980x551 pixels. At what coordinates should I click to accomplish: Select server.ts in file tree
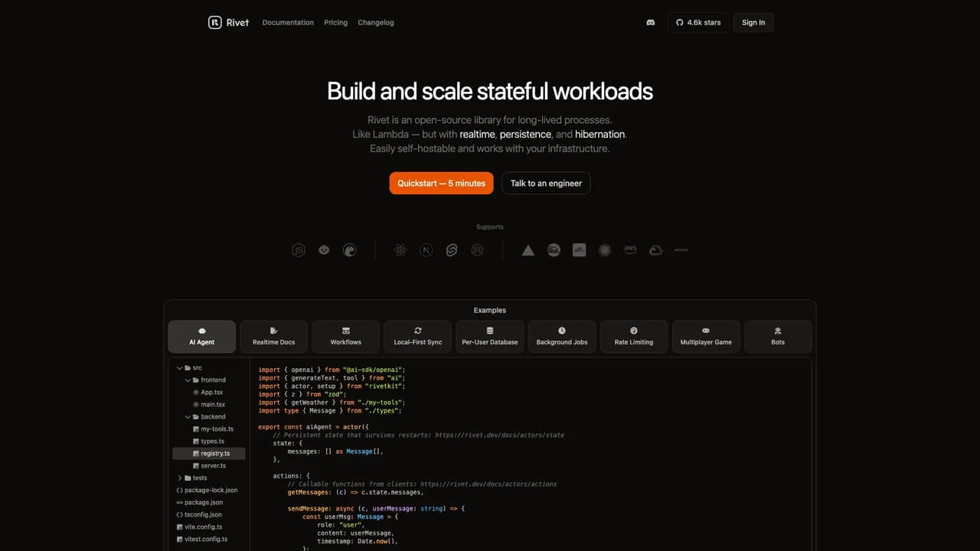(x=209, y=466)
